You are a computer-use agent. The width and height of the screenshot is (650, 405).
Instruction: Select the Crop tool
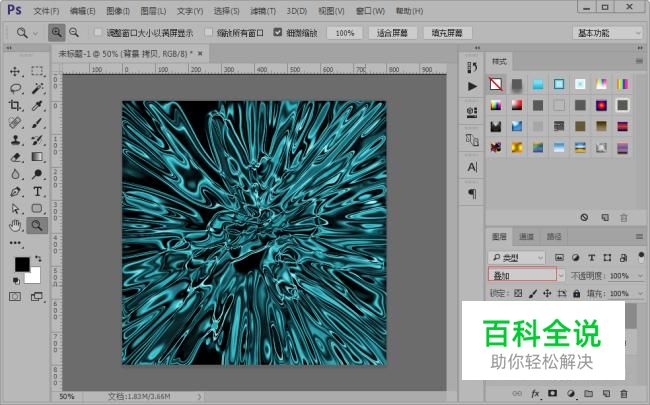(x=15, y=105)
